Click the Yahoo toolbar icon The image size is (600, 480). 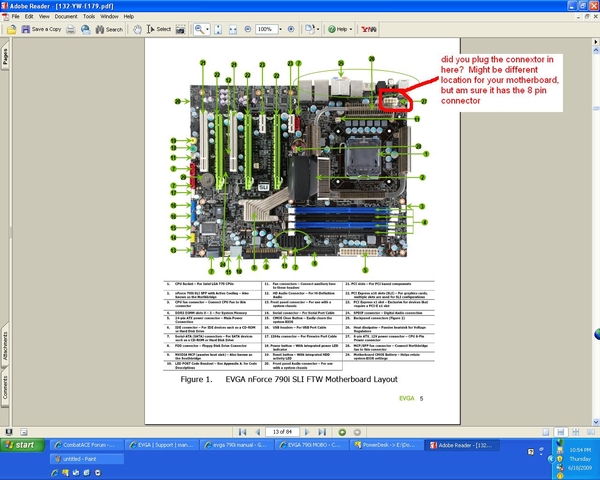click(368, 29)
